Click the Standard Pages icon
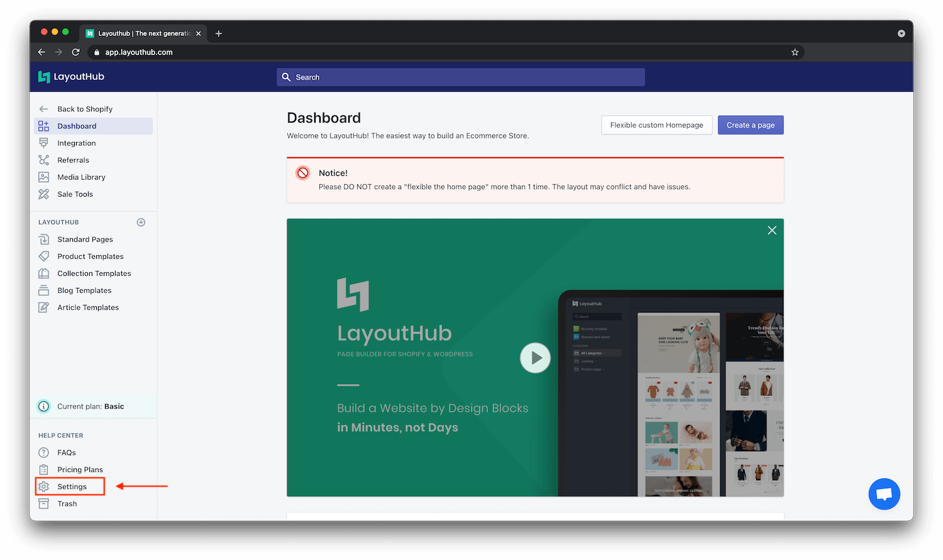 pyautogui.click(x=43, y=239)
